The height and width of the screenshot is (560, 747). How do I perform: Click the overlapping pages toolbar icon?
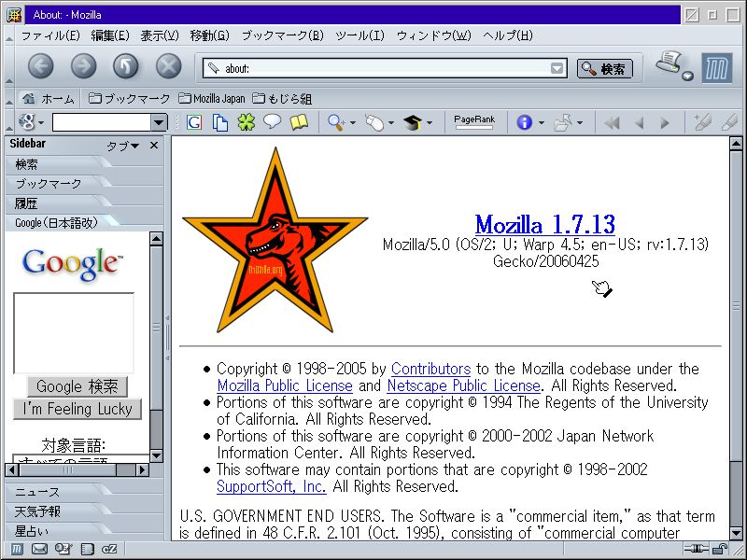pyautogui.click(x=219, y=122)
